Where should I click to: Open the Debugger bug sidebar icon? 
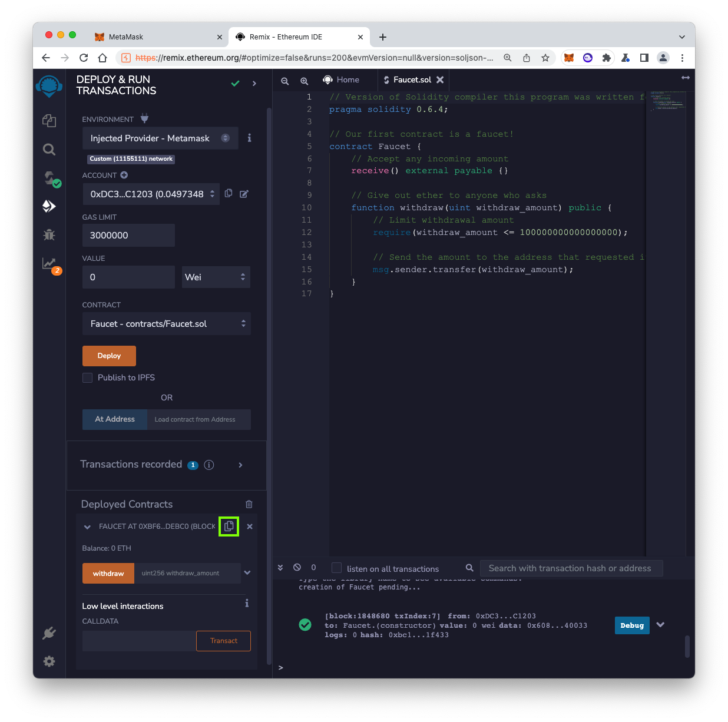(49, 235)
